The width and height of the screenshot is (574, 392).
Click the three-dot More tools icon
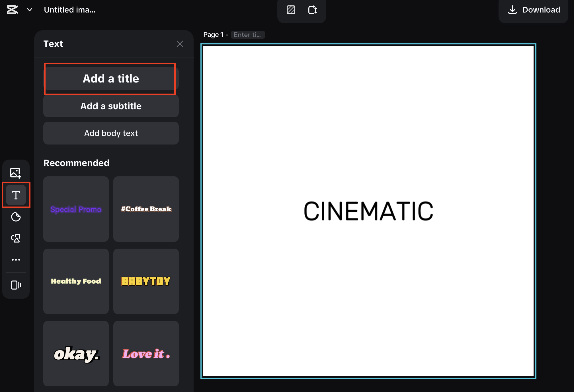(16, 259)
